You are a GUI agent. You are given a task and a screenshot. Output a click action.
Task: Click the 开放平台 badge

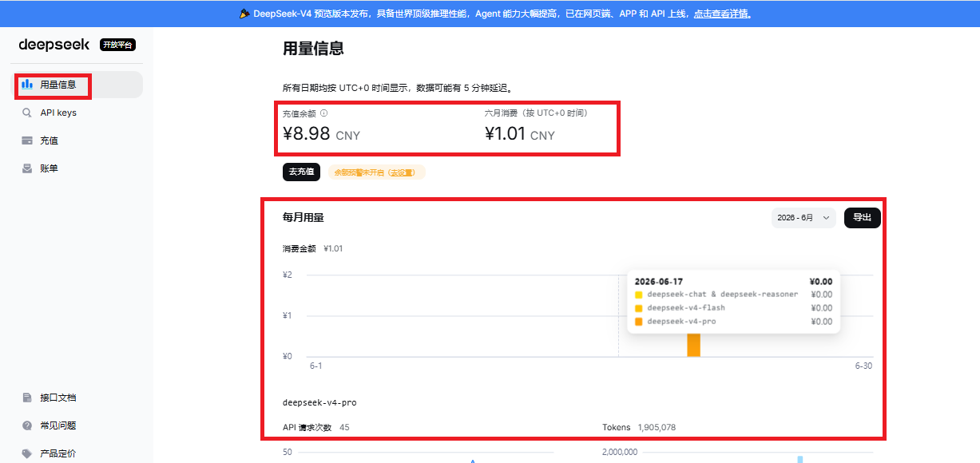pos(117,45)
